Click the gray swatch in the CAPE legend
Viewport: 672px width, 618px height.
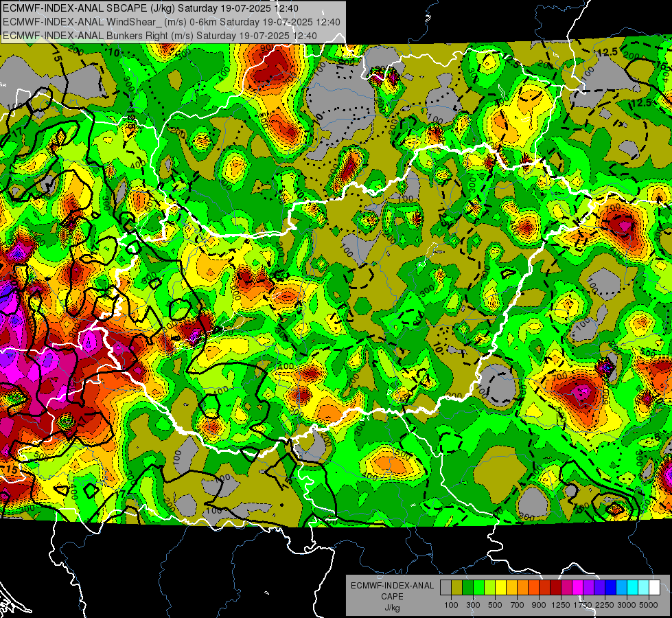[x=445, y=588]
